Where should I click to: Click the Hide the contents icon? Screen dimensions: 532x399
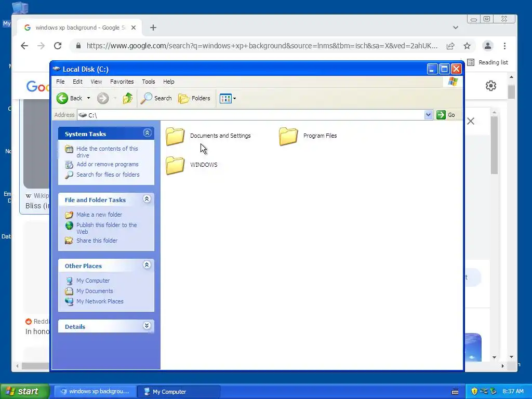69,149
